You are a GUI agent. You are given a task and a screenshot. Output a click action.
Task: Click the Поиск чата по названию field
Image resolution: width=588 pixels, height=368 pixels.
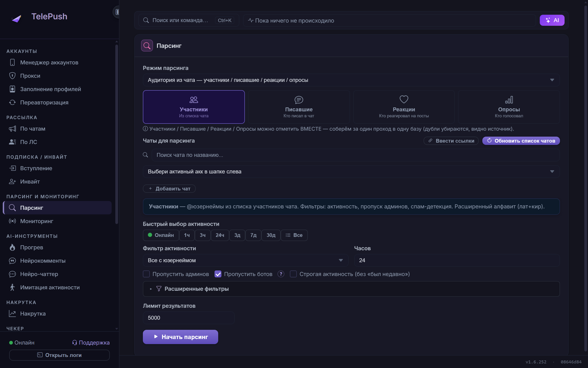[356, 155]
